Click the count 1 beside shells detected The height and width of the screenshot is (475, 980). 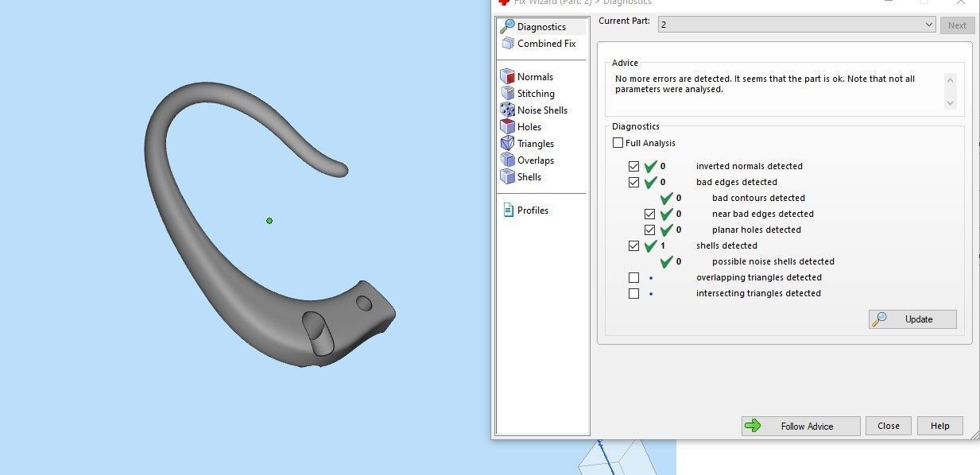click(x=663, y=245)
